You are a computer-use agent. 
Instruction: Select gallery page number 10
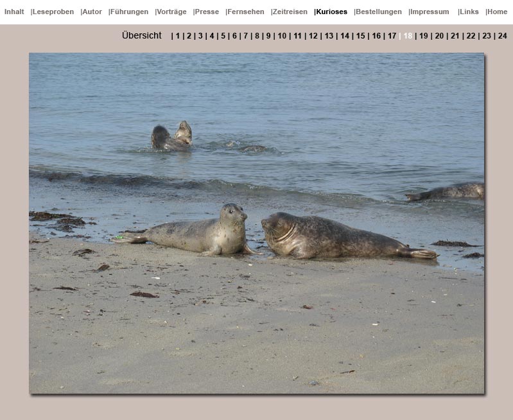coord(282,36)
